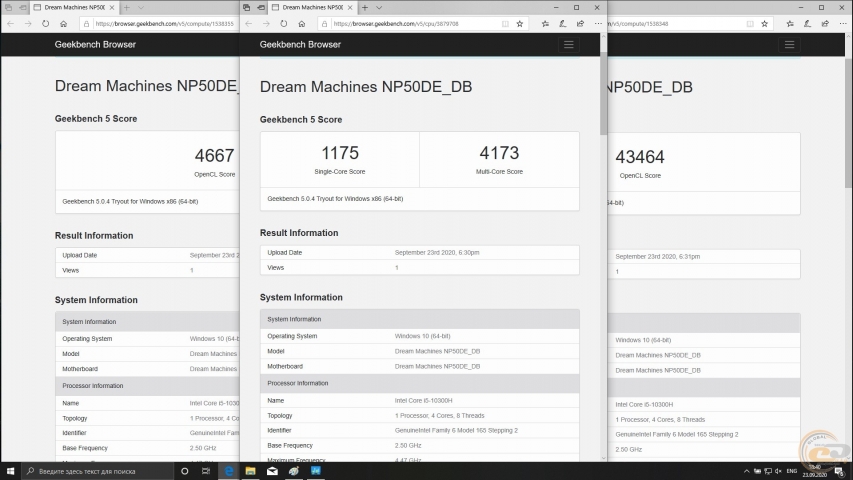The height and width of the screenshot is (480, 853).
Task: Click add notes pen in right Edge window
Action: (807, 24)
